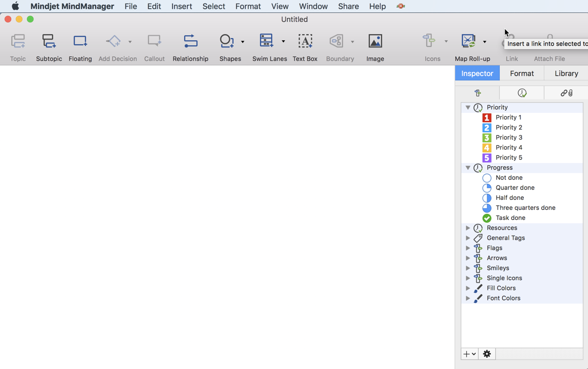This screenshot has width=588, height=369.
Task: Open the Apple menu
Action: click(x=16, y=6)
